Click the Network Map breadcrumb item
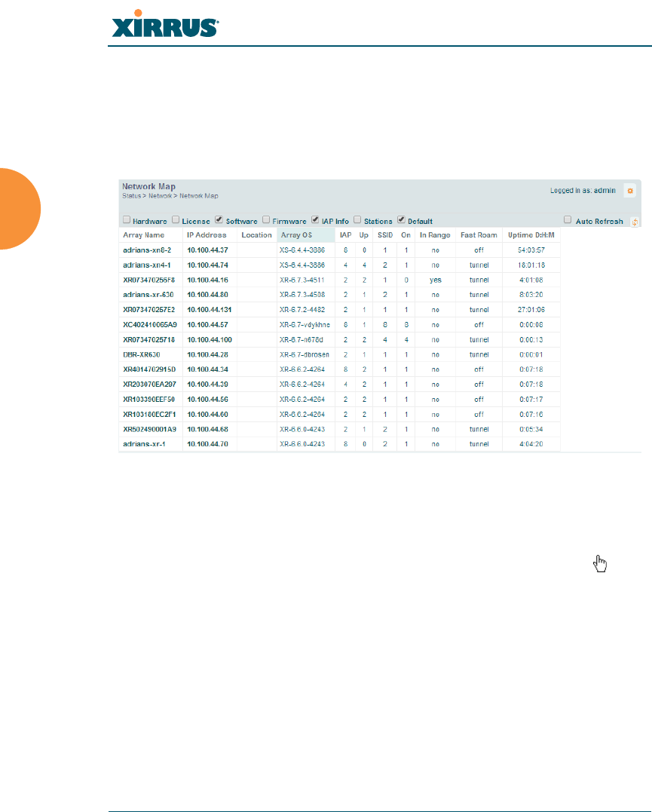This screenshot has height=812, width=652. (x=199, y=196)
